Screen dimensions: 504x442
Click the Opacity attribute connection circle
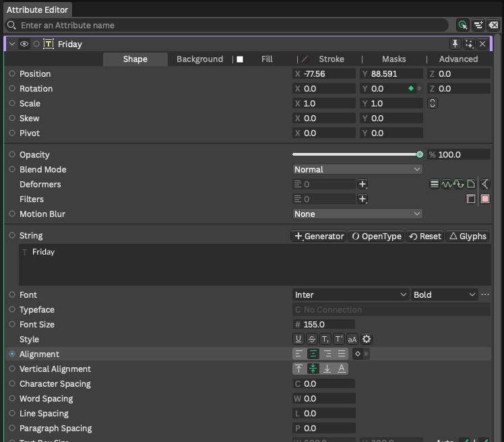point(12,154)
